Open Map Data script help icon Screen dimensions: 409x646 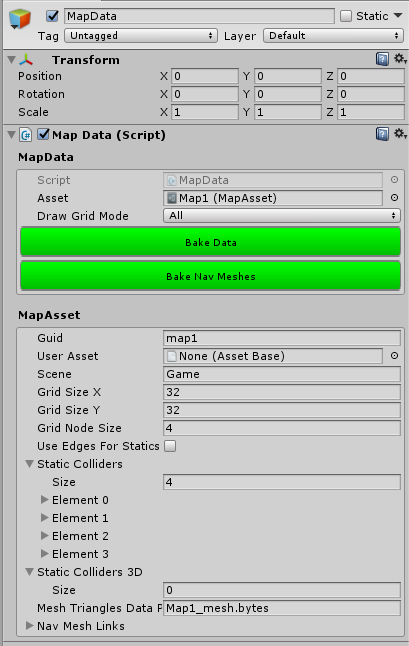coord(382,134)
